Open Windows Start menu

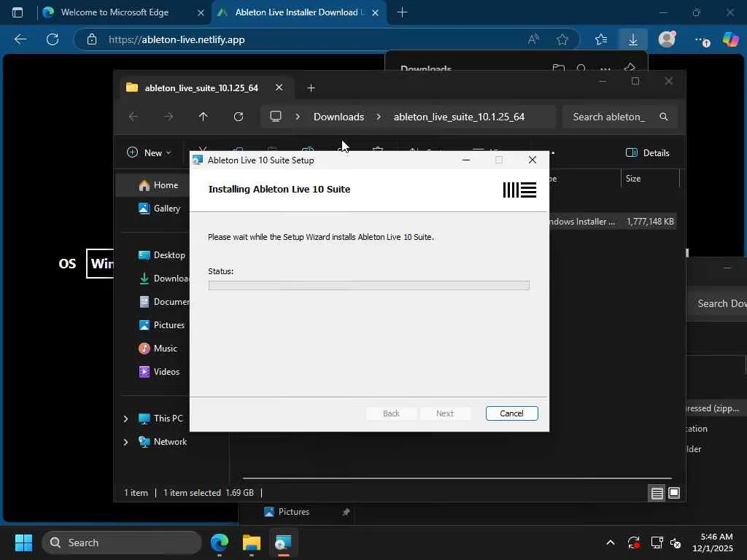(23, 542)
